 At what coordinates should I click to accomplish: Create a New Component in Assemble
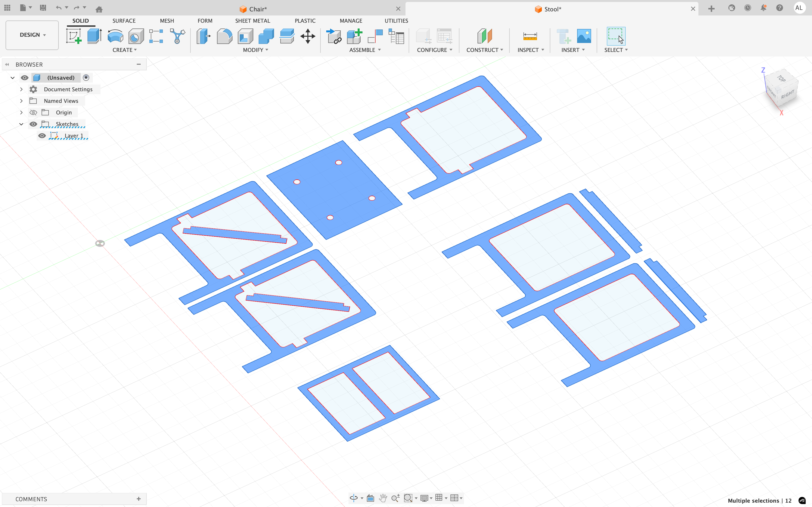355,36
